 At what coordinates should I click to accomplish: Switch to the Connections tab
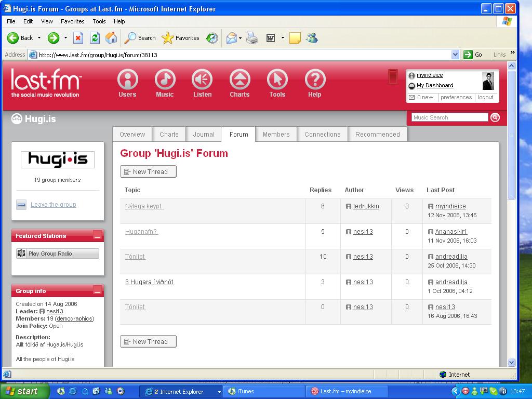click(322, 135)
